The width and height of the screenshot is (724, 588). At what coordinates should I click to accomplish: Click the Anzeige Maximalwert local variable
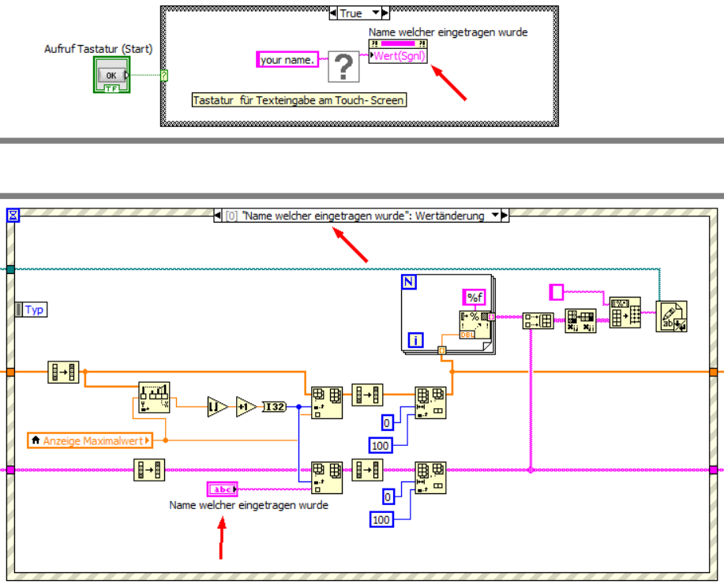click(x=89, y=440)
